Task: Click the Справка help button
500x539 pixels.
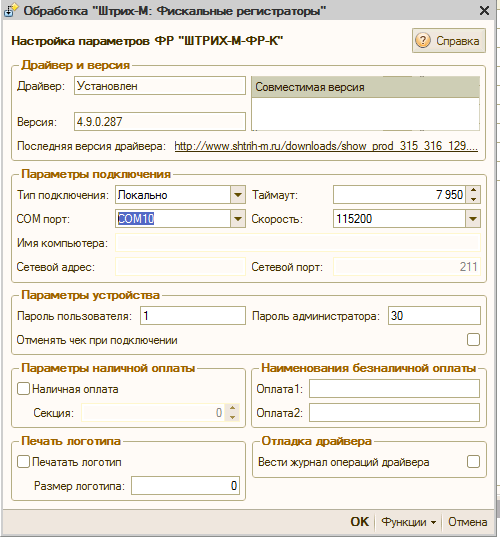Action: click(449, 41)
